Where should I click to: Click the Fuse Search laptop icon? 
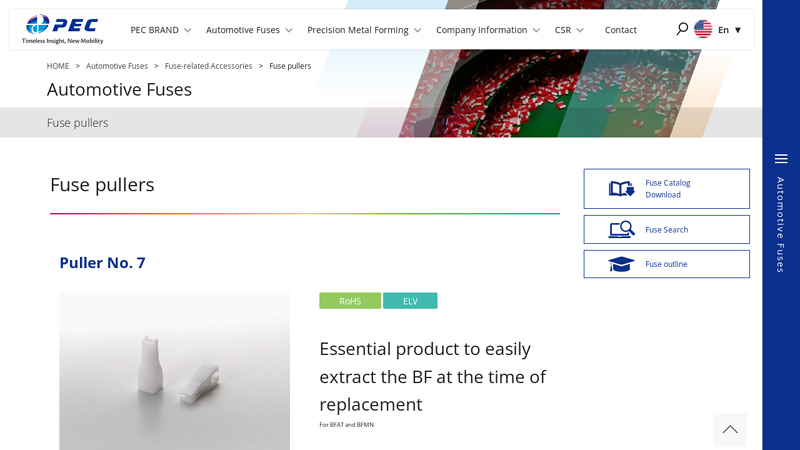tap(621, 230)
